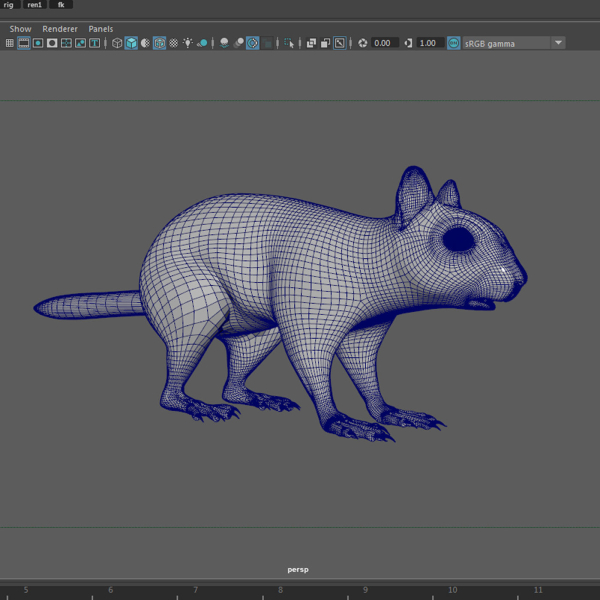
Task: Click the isolate select icon
Action: point(289,43)
